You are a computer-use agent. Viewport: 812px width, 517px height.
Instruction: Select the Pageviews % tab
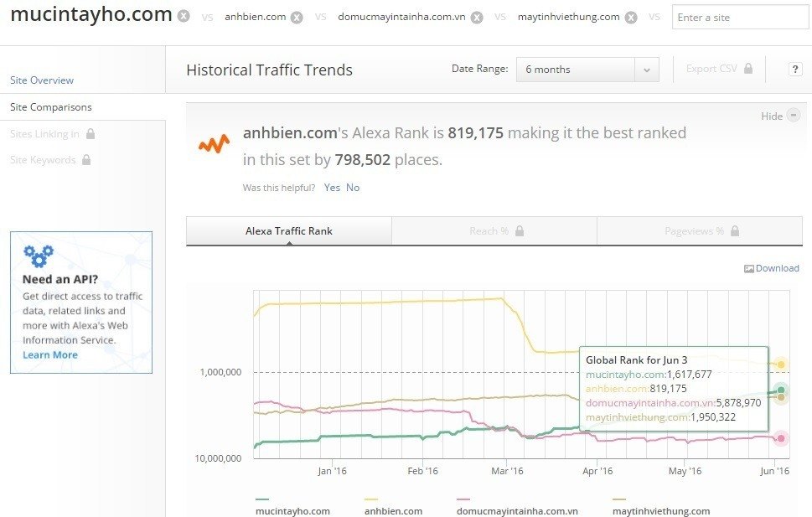tap(700, 231)
